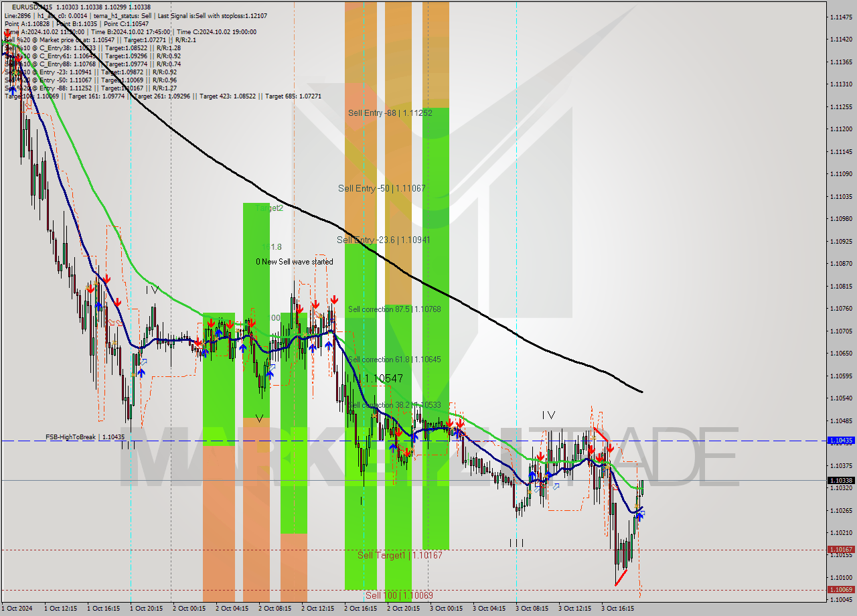Click the '3 Oct 08:15' time axis label
Viewport: 857px width, 616px height.
(x=532, y=609)
